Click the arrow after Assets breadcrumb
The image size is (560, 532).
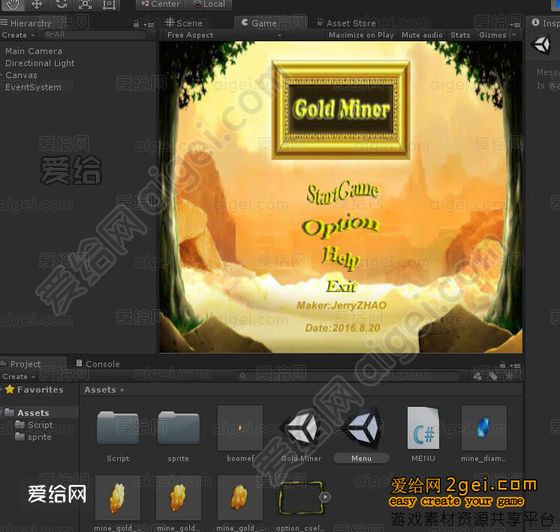click(122, 390)
